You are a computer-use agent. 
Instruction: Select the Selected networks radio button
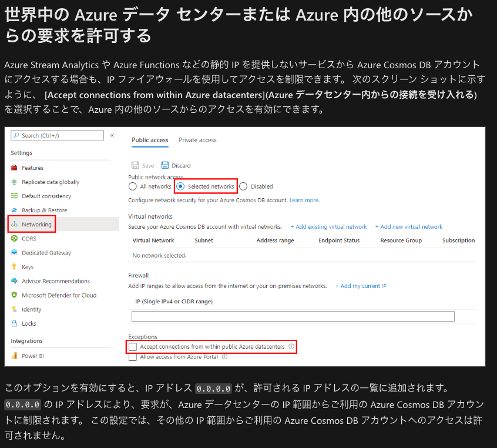180,186
